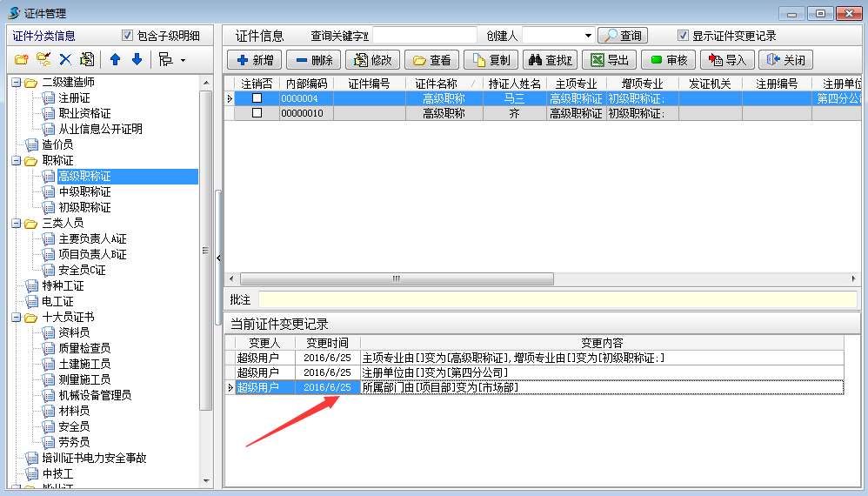The width and height of the screenshot is (868, 496).
Task: Toggle 包含子级明细 checkbox
Action: click(x=128, y=36)
